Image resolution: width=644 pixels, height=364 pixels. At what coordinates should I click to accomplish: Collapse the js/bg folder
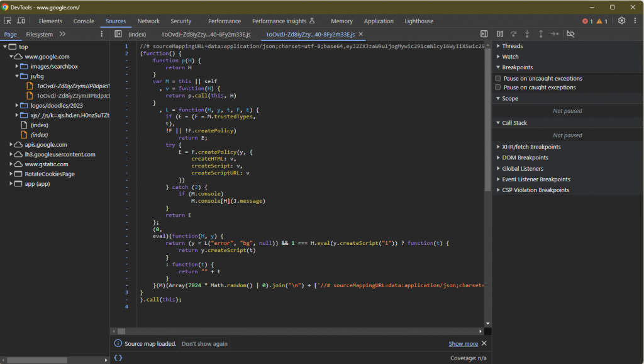(17, 76)
